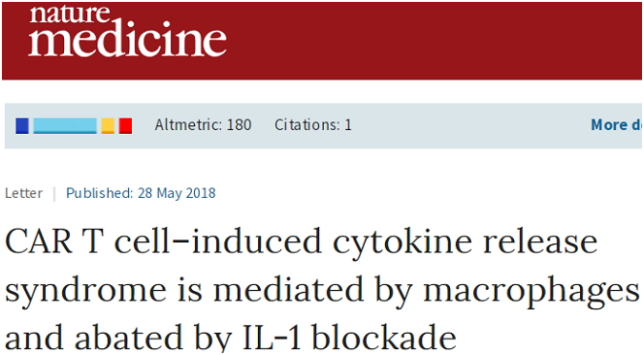Click the red header banner
644x355 pixels.
[322, 41]
